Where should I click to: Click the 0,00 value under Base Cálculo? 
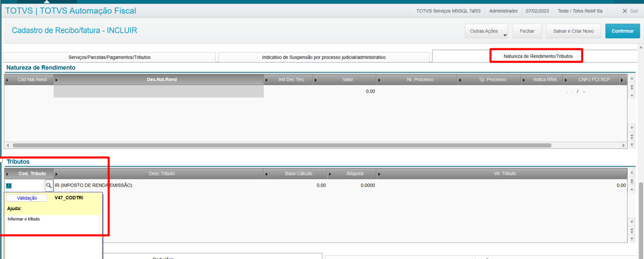321,186
